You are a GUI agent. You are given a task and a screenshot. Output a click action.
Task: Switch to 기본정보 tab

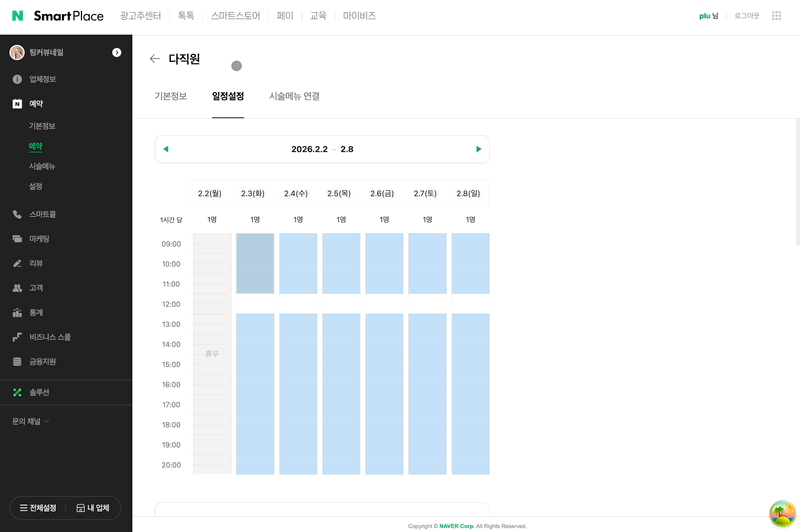pos(171,96)
